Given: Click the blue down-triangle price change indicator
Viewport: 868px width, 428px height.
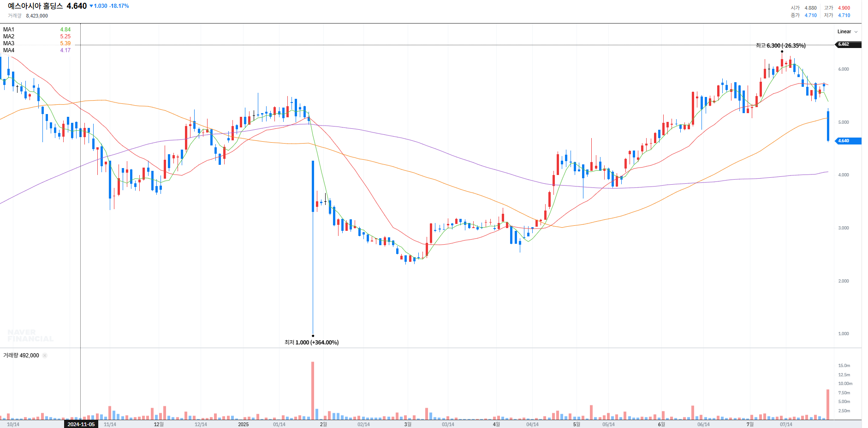Looking at the screenshot, I should tap(91, 6).
